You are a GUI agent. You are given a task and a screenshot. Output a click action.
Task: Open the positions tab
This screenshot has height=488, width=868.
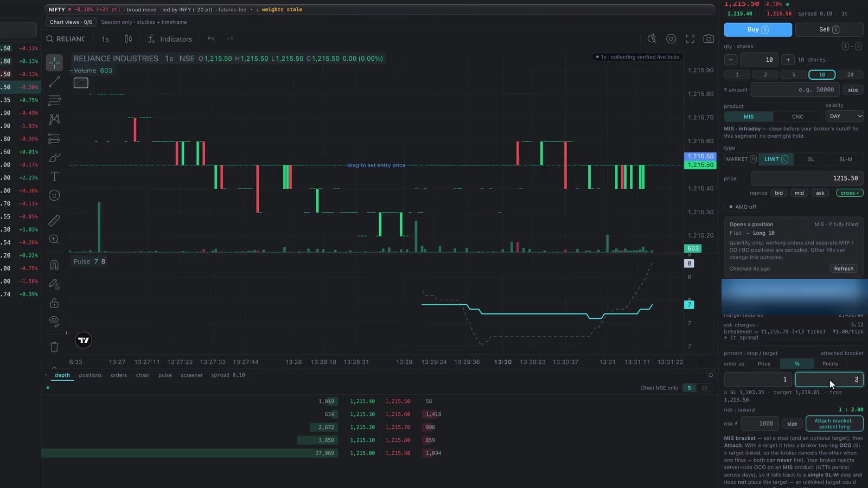[x=90, y=375]
